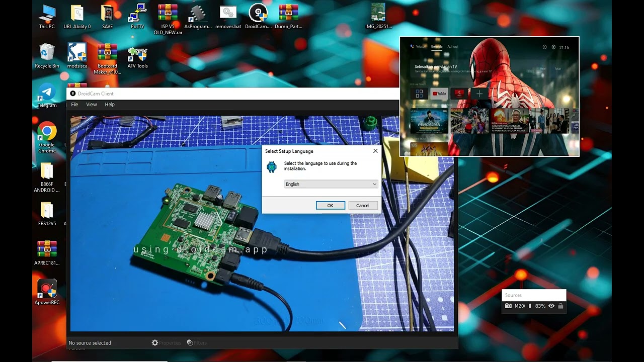The height and width of the screenshot is (362, 644).
Task: Open the red S app tile
Action: pos(459,94)
